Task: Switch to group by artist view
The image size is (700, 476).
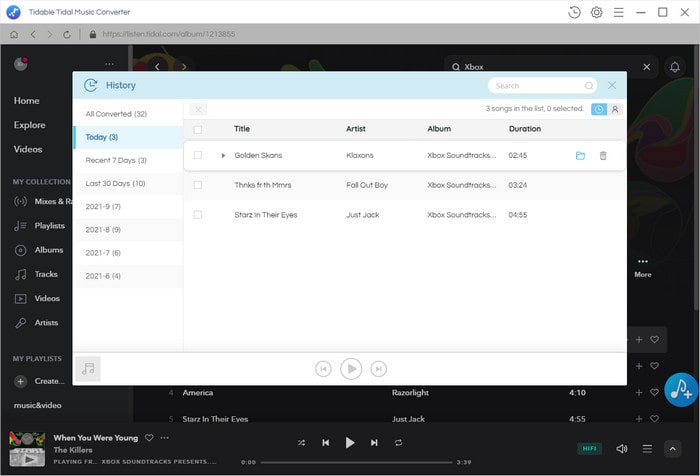Action: click(x=615, y=109)
